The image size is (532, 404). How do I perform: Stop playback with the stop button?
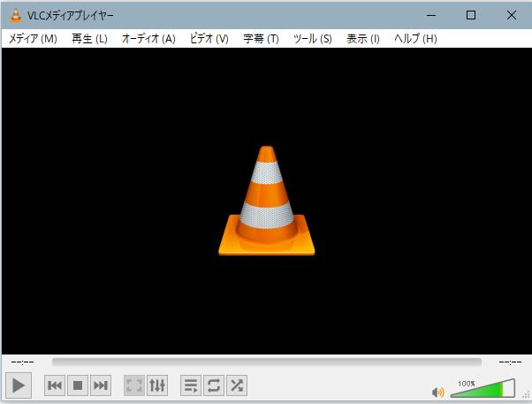pyautogui.click(x=78, y=385)
